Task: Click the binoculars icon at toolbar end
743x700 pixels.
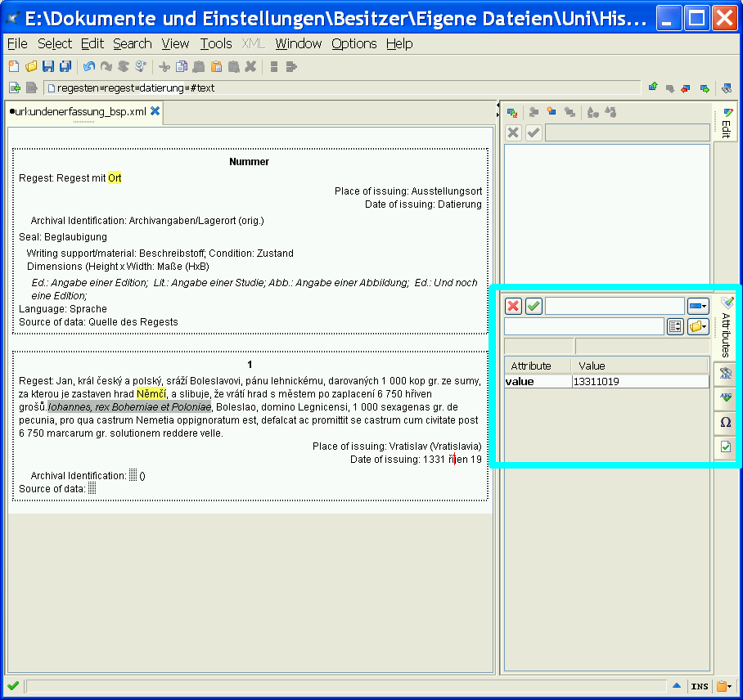Action: [727, 88]
